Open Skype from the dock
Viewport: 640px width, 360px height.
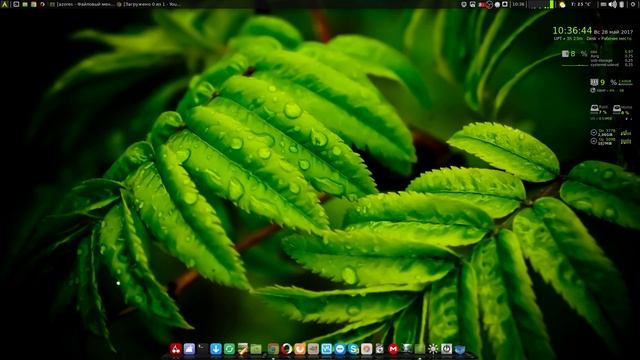point(353,349)
